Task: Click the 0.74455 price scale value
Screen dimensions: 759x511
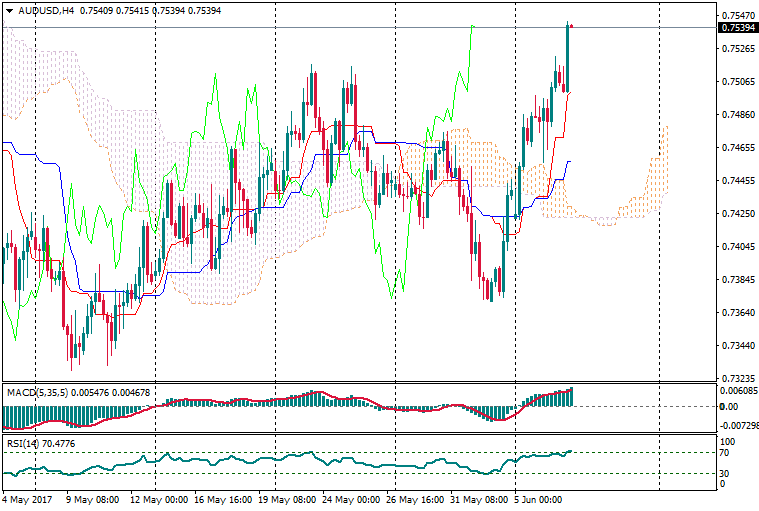Action: pyautogui.click(x=737, y=181)
